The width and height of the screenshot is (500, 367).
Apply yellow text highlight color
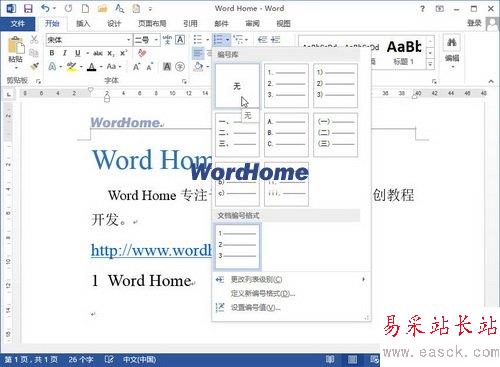71,67
